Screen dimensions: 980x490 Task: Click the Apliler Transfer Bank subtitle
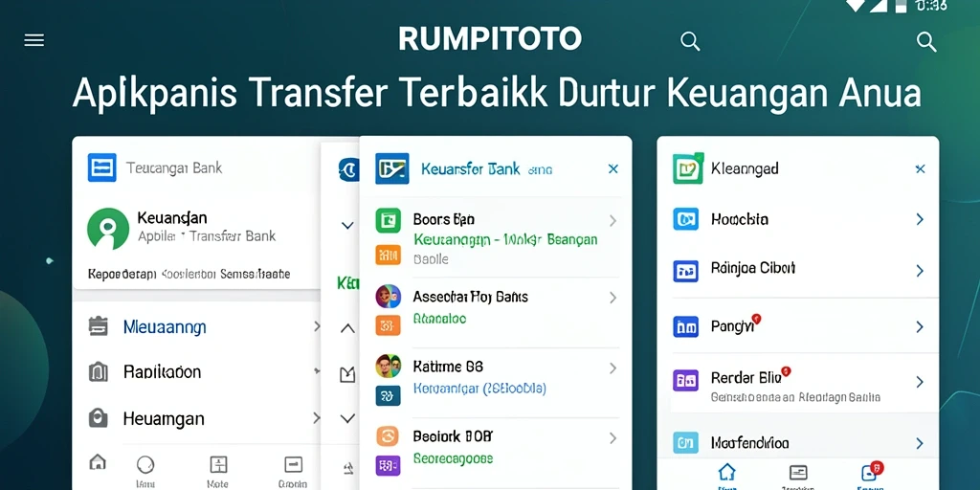tap(207, 237)
